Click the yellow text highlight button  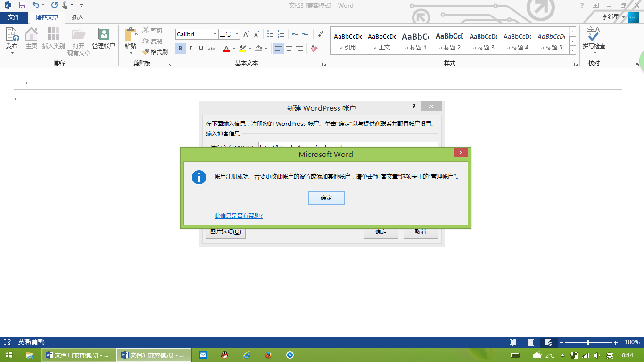242,49
